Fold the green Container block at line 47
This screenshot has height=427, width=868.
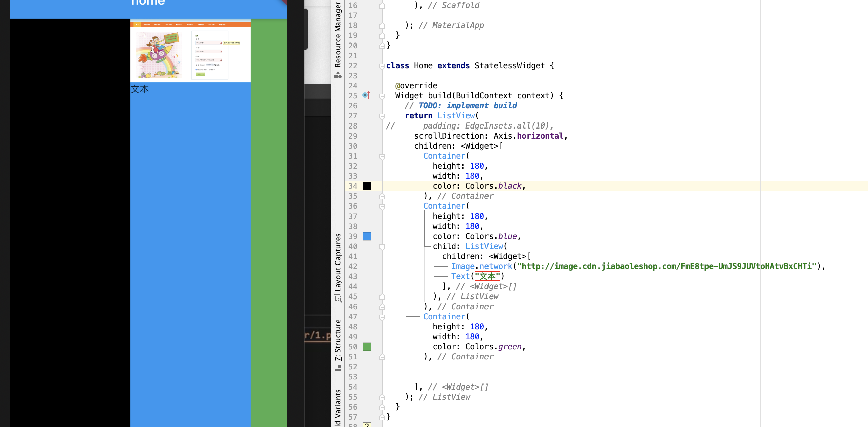pos(382,317)
